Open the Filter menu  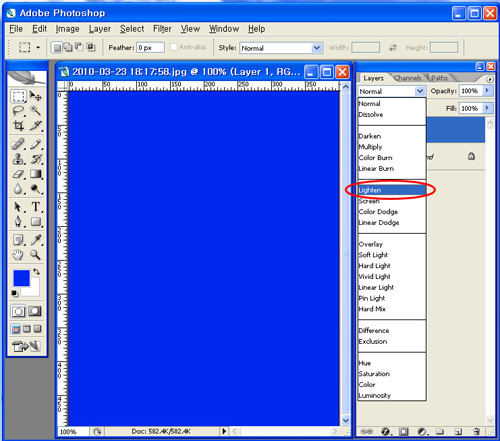pyautogui.click(x=162, y=29)
